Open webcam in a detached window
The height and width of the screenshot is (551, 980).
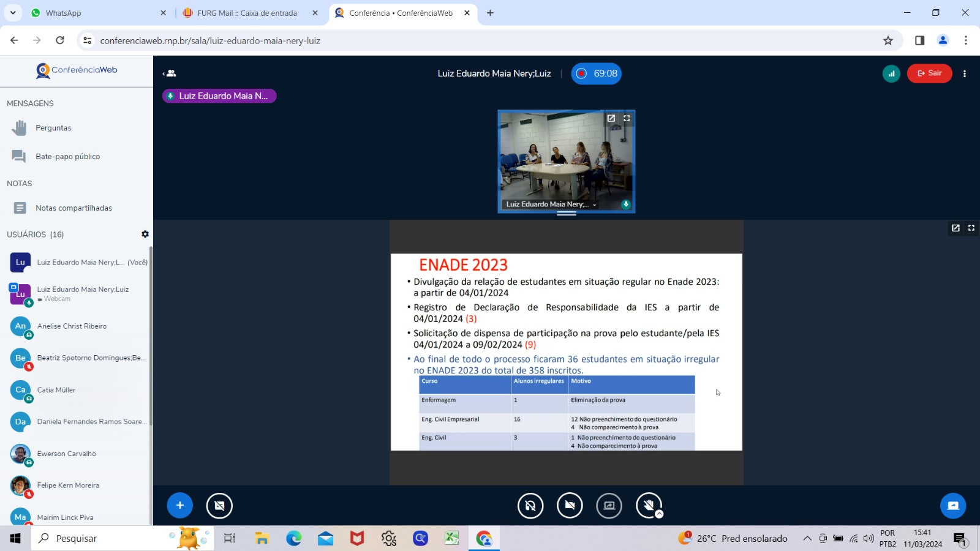tap(611, 118)
